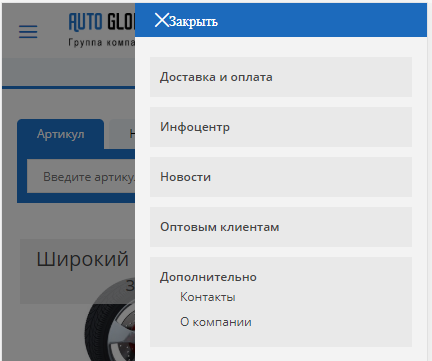Screen dimensions: 432x361
Task: Open Оптовым клиентам page
Action: point(281,227)
